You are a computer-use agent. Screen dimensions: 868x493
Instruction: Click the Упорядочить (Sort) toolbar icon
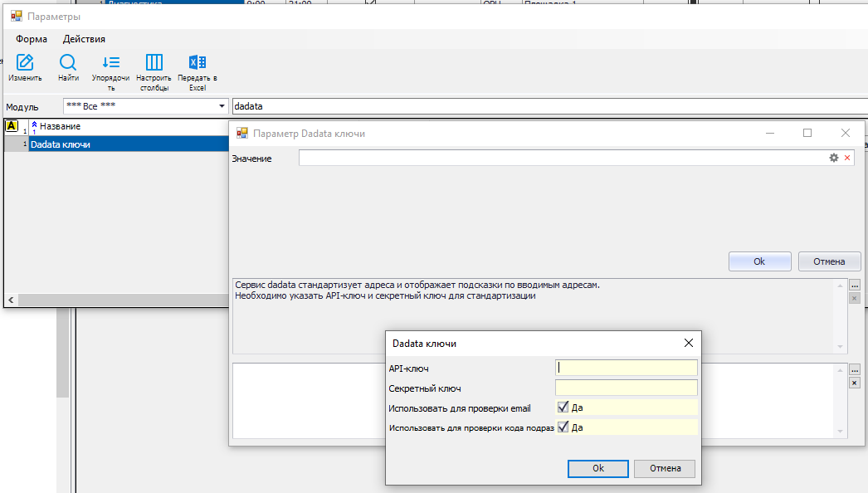110,63
